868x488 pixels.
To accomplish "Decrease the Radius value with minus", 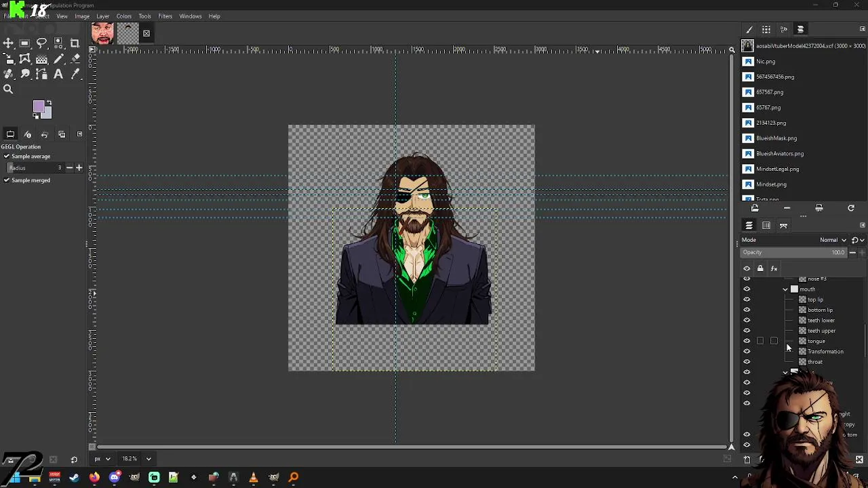I will point(69,167).
